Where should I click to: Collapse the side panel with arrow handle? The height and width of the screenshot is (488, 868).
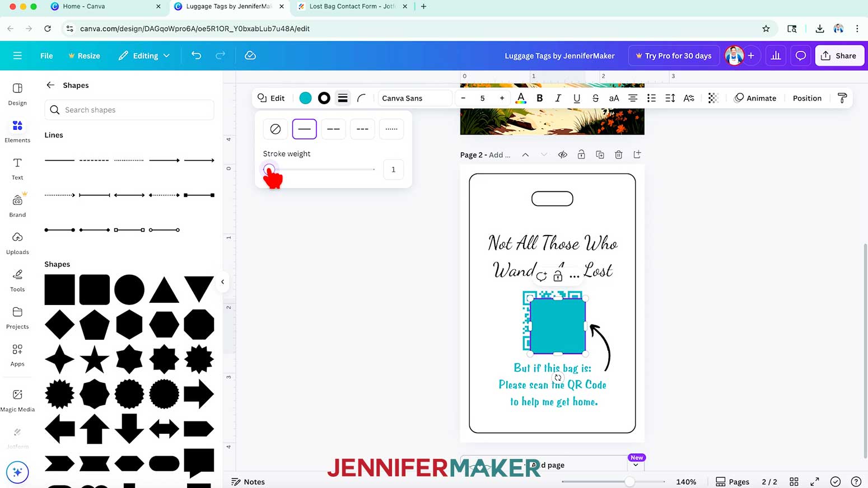(x=222, y=282)
